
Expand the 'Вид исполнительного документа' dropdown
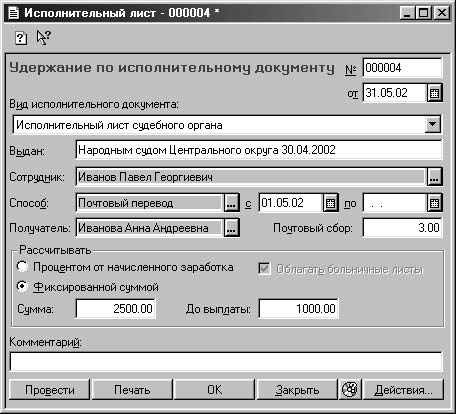[x=433, y=125]
